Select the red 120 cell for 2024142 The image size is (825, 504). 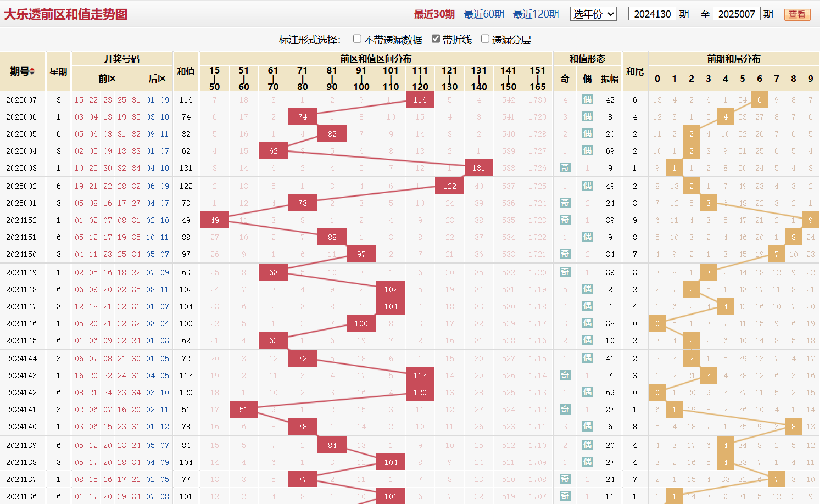click(420, 393)
